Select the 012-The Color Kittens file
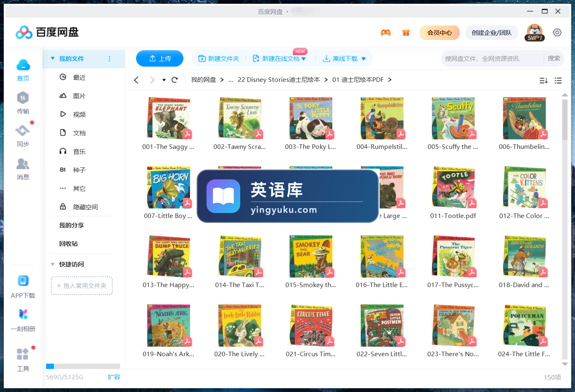 (524, 193)
